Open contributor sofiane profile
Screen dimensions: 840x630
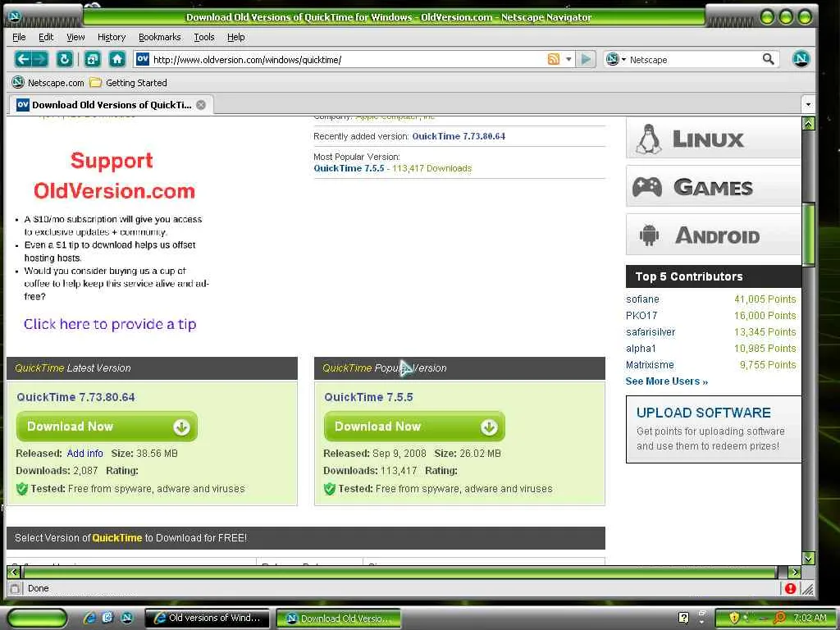tap(642, 299)
